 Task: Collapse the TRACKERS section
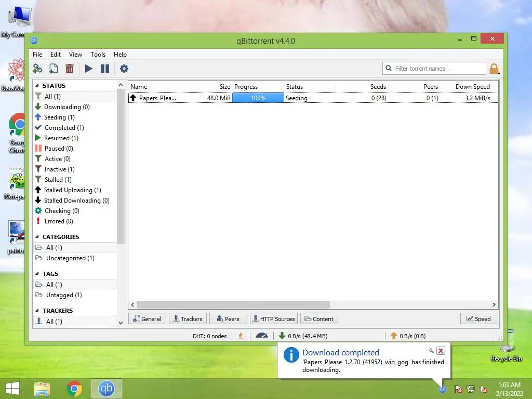(x=37, y=311)
